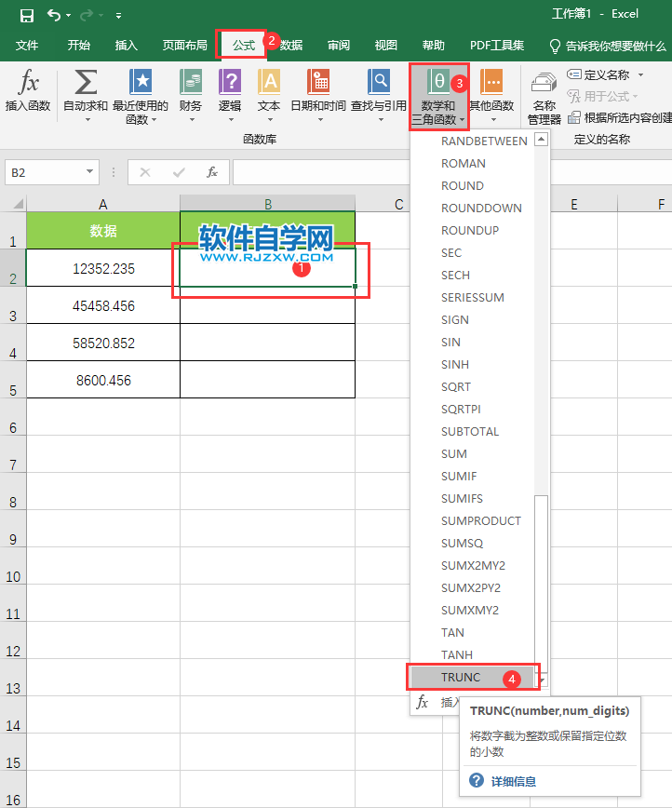Image resolution: width=672 pixels, height=808 pixels.
Task: Open the 其他函数 icon
Action: pyautogui.click(x=491, y=83)
